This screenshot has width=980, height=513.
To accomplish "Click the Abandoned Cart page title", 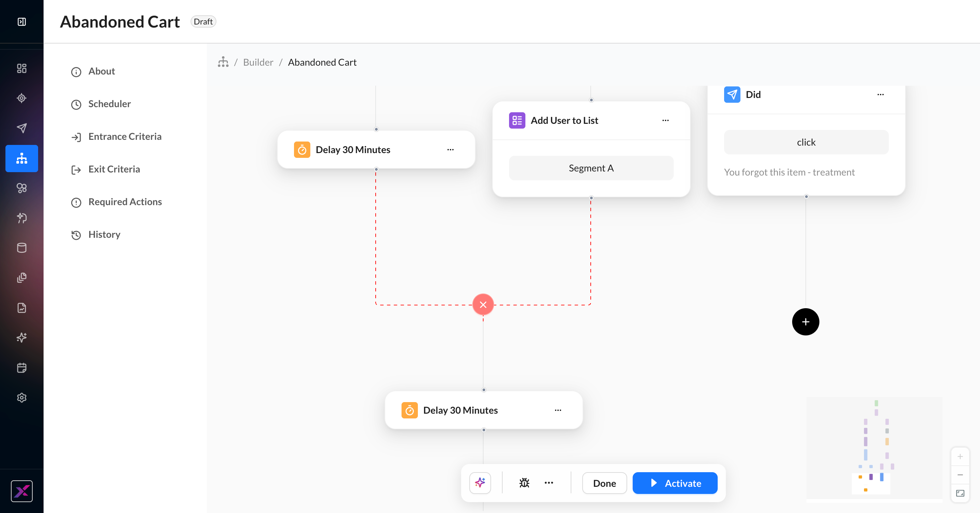I will 120,22.
